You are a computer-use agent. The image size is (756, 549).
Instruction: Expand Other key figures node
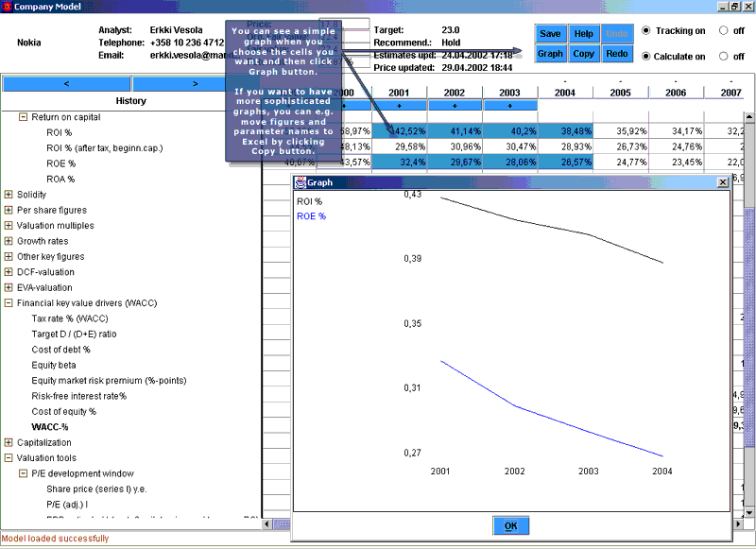9,256
